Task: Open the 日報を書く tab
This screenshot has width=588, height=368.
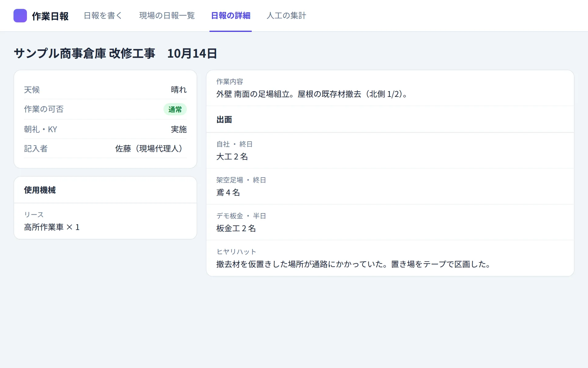Action: 103,16
